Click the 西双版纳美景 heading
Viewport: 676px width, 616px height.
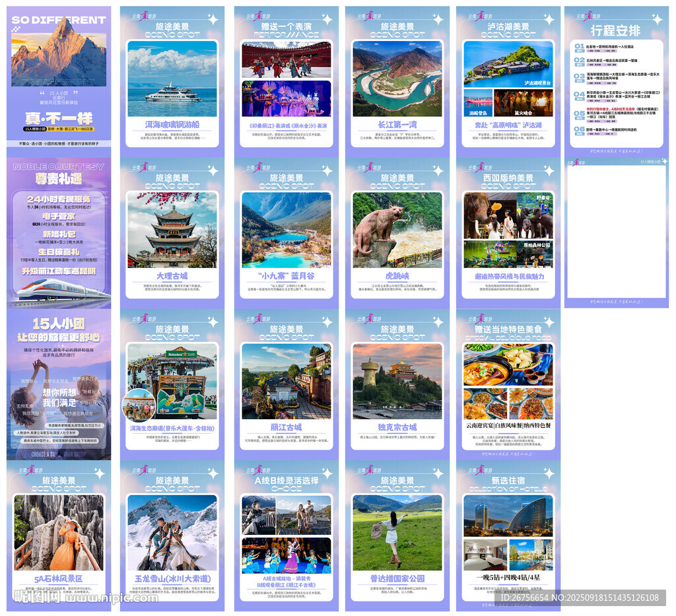(508, 178)
